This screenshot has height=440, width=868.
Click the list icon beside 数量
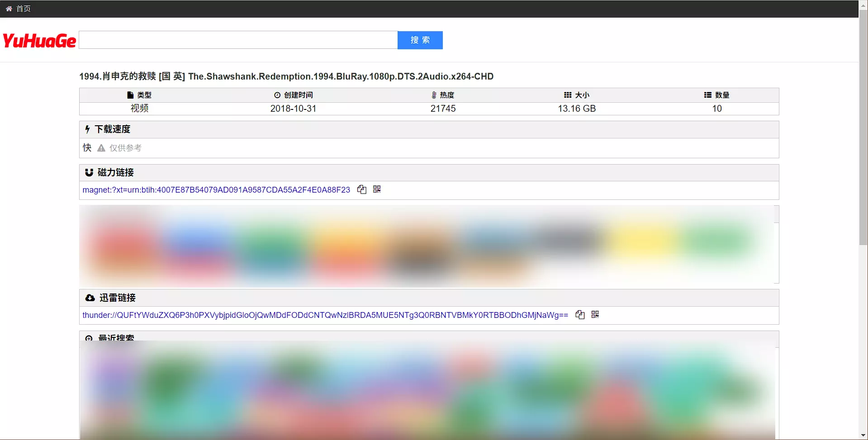708,95
